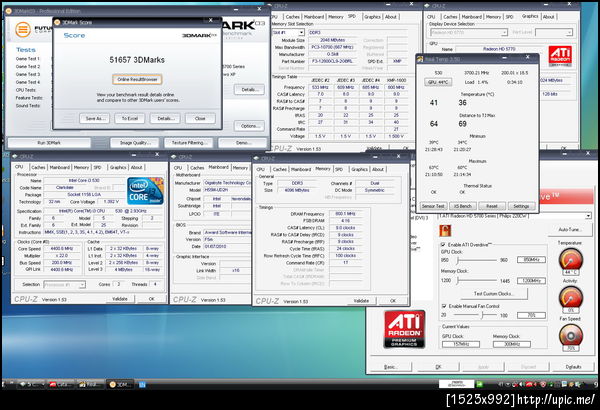Click the Real Temp window title icon
This screenshot has height=410, width=600.
point(420,59)
